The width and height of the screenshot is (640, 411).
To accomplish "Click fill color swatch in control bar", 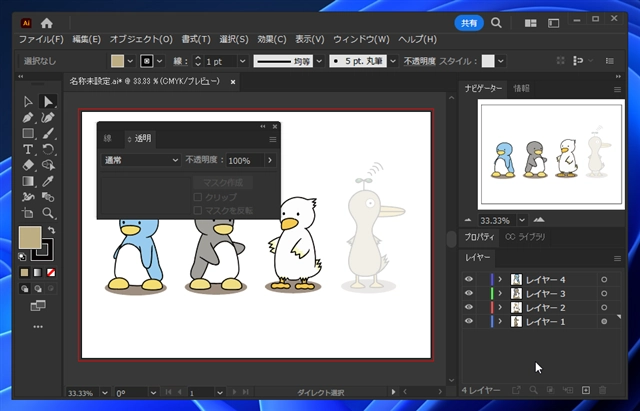I will (x=118, y=61).
